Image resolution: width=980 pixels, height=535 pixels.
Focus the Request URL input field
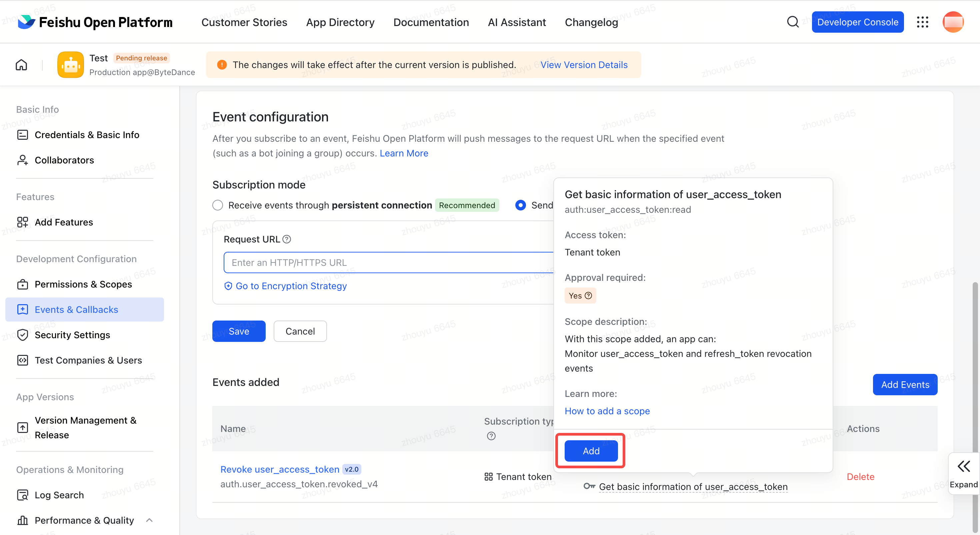[x=388, y=262]
